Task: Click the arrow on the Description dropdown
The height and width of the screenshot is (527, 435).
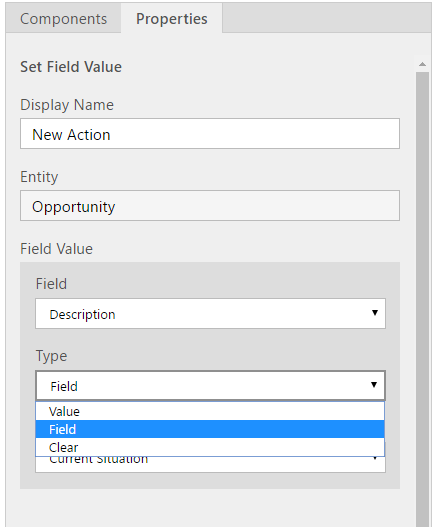Action: pyautogui.click(x=375, y=313)
